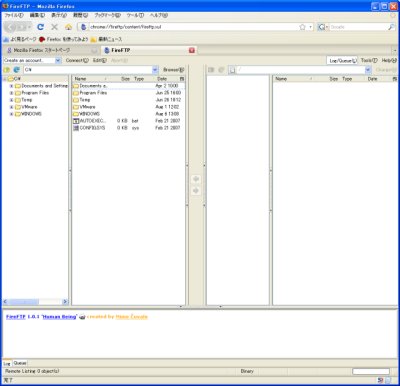
Task: Expand the VMware tree folder
Action: tap(11, 107)
